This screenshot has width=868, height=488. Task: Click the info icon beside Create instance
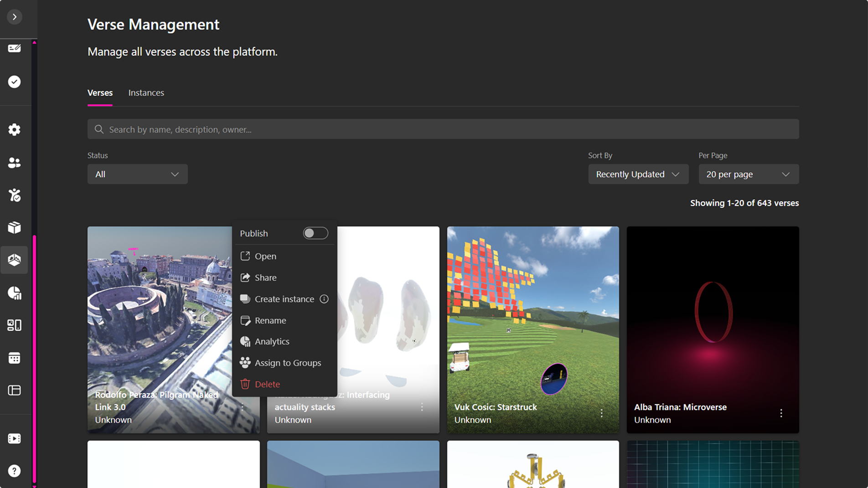[x=324, y=299]
